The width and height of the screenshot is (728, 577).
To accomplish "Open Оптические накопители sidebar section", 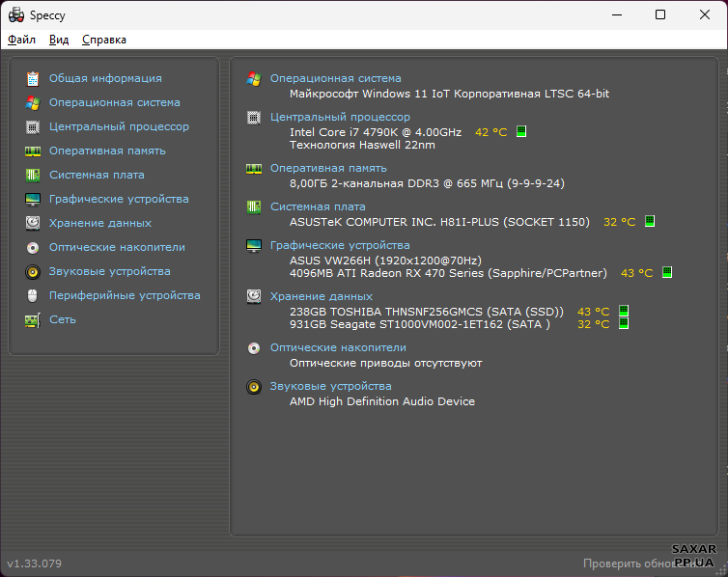I will click(x=117, y=247).
